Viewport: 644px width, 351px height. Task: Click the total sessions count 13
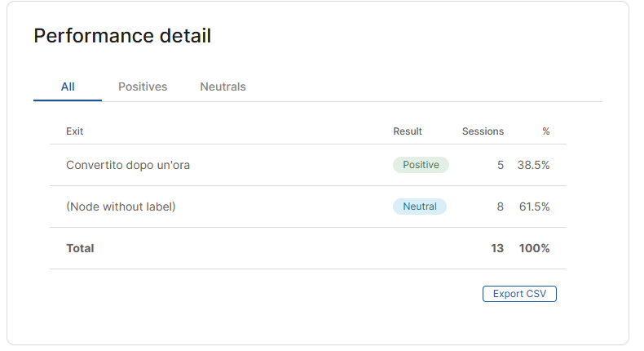click(497, 248)
